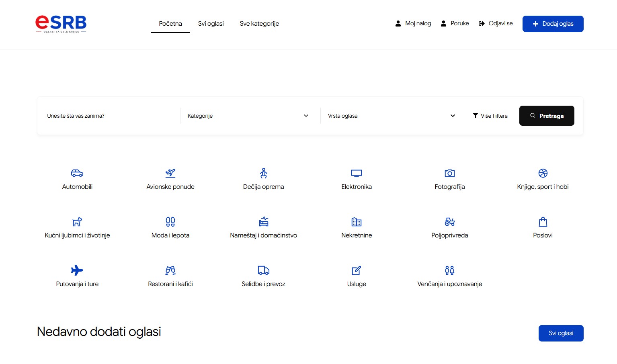Image resolution: width=617 pixels, height=364 pixels.
Task: Select the Avionske ponude plane icon
Action: 170,173
